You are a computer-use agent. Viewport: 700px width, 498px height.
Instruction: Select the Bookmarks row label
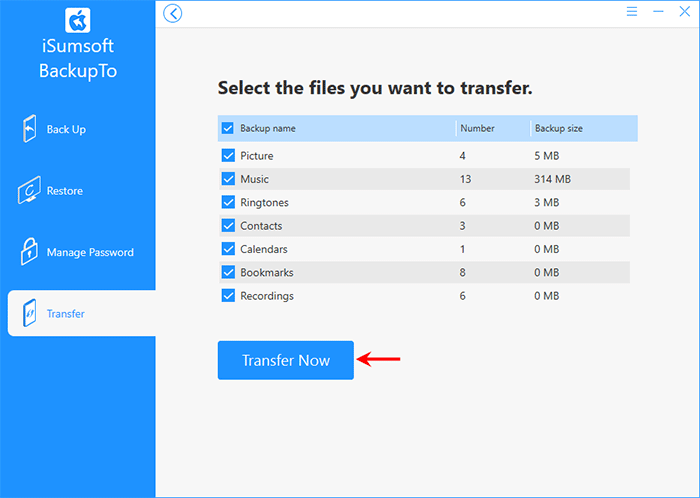click(267, 272)
